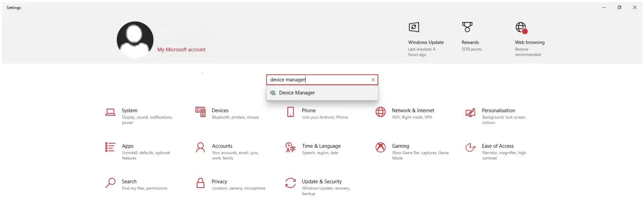The width and height of the screenshot is (644, 201).
Task: Click the Search category title
Action: tap(129, 182)
